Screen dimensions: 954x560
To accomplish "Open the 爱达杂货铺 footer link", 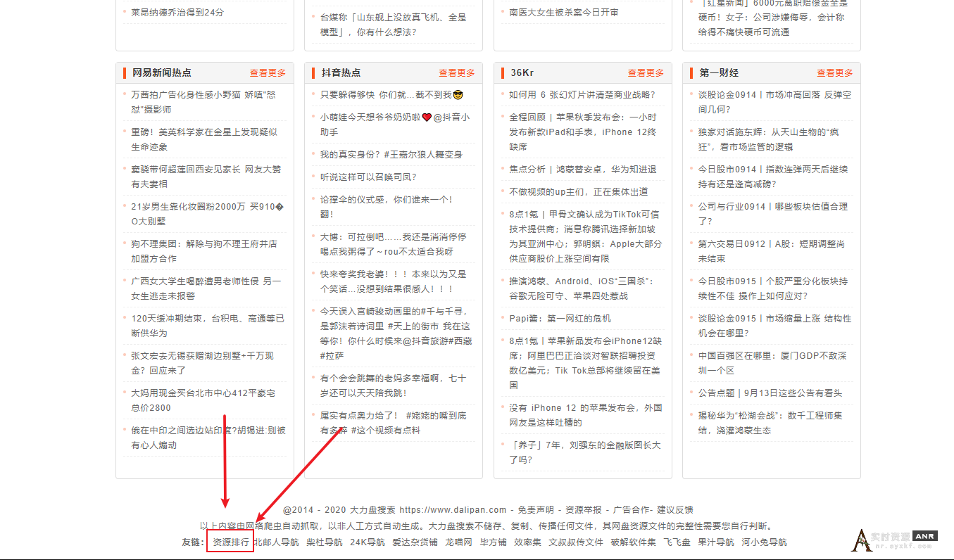I will click(x=415, y=542).
